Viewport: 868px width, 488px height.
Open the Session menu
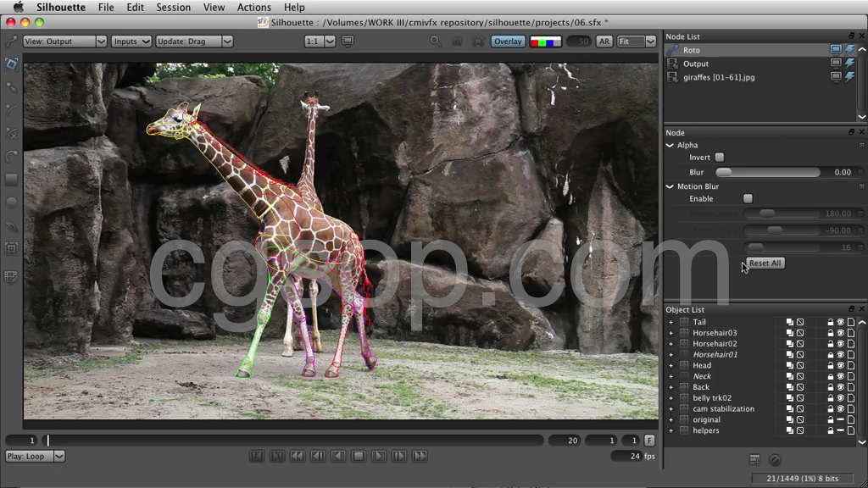pyautogui.click(x=173, y=8)
